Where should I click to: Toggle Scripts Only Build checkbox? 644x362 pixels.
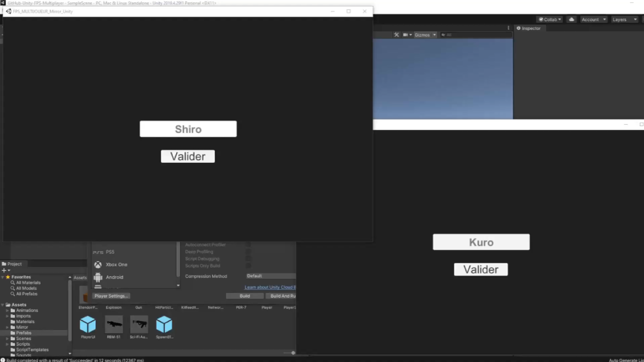[248, 265]
